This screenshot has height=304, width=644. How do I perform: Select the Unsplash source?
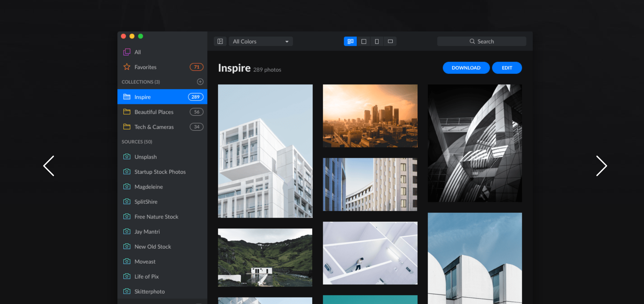(162, 157)
